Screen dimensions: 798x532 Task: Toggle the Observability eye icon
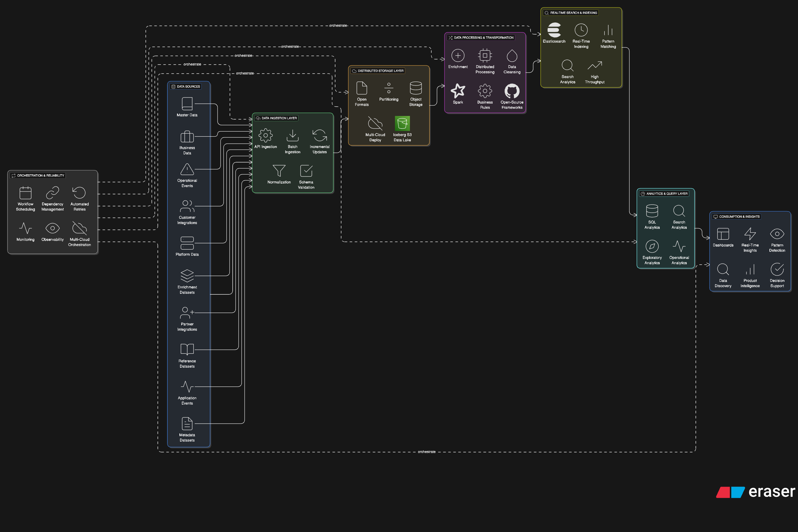point(52,228)
